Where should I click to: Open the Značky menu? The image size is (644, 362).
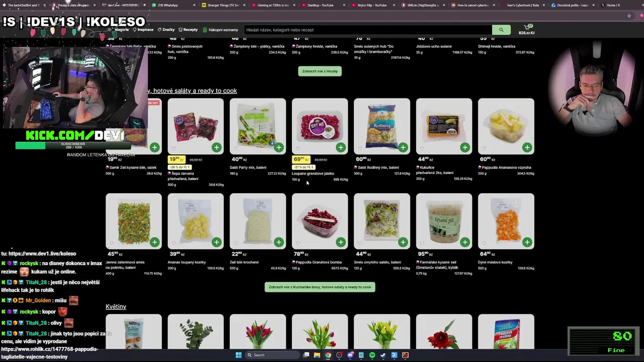pos(166,30)
